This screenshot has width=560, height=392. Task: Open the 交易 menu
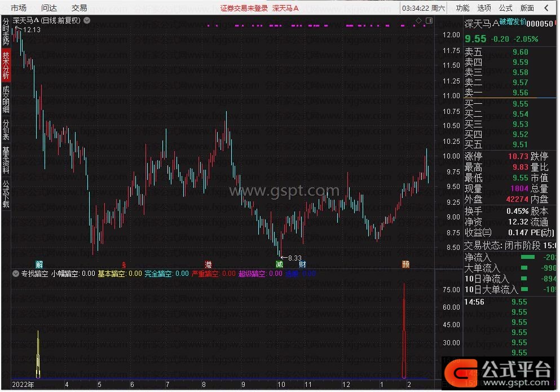(80, 8)
